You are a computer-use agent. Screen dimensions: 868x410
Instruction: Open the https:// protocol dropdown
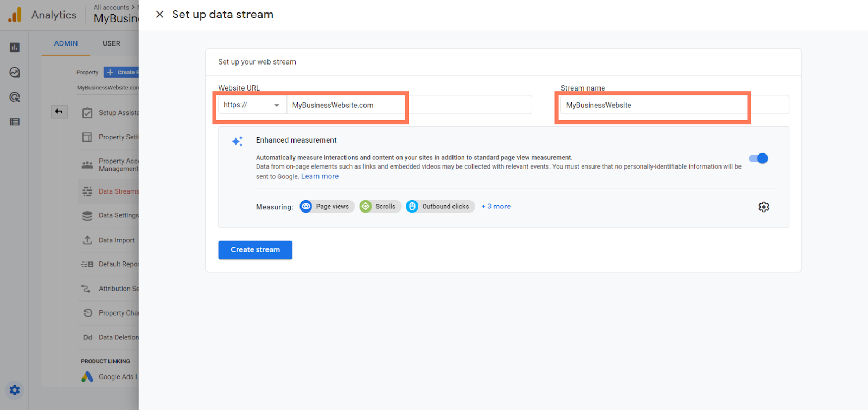252,105
